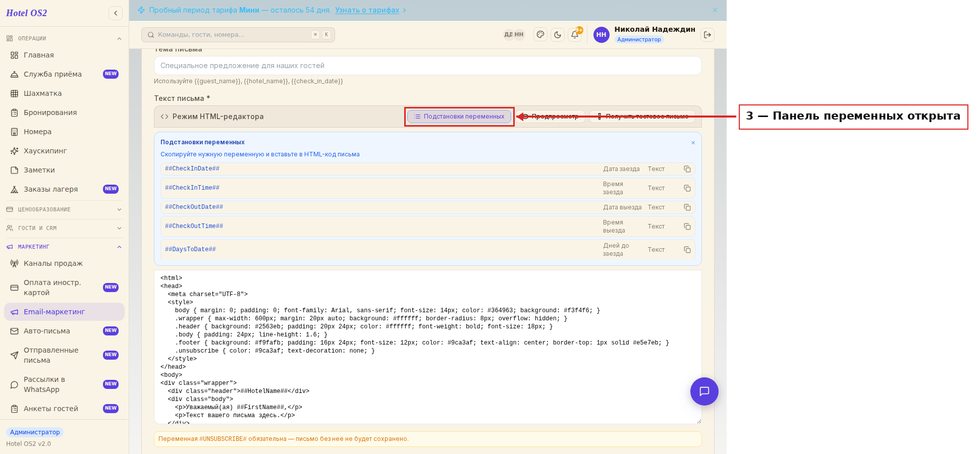This screenshot has width=980, height=454.
Task: Click the search commands field
Action: click(238, 35)
